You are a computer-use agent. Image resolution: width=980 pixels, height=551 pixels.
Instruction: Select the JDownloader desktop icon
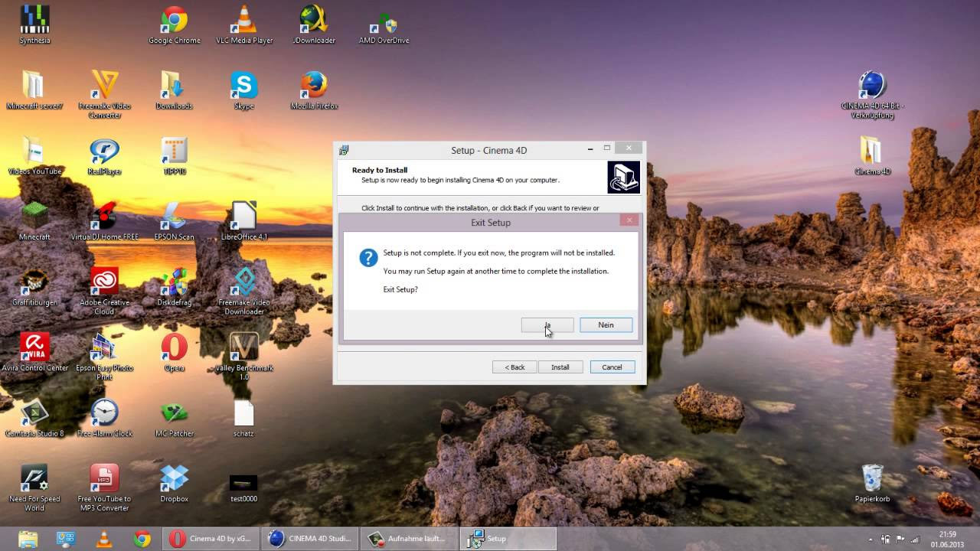[314, 25]
